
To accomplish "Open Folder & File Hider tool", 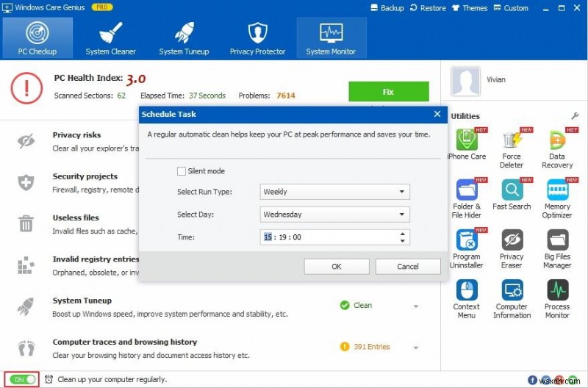I will 467,198.
